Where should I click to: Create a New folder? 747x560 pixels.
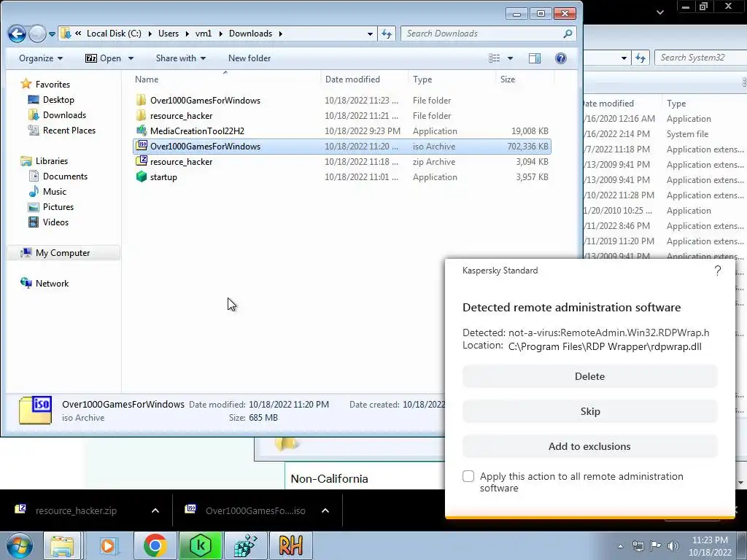coord(249,58)
